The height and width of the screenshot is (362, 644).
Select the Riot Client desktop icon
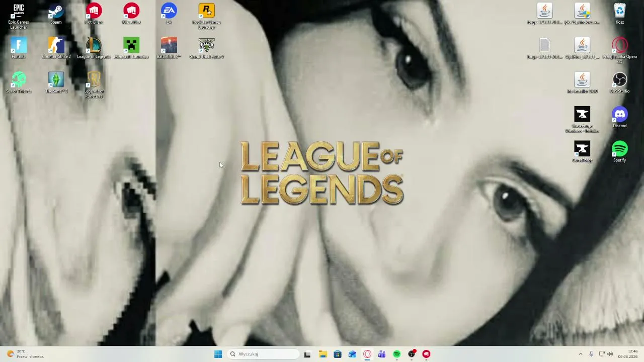[94, 14]
